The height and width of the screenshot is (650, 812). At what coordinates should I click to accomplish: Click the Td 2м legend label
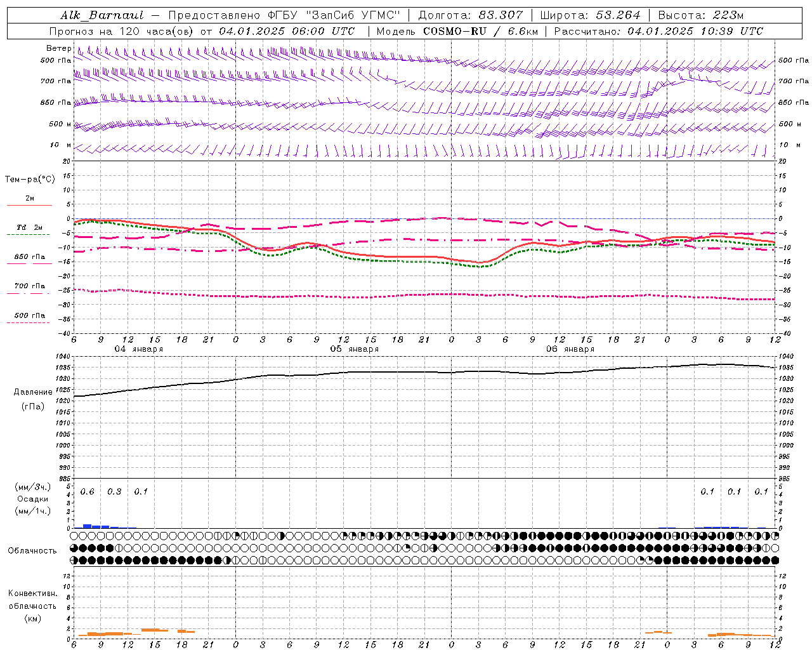[29, 227]
